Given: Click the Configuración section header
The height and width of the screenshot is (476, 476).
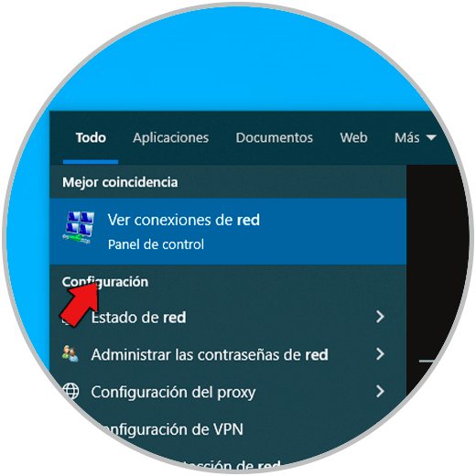Looking at the screenshot, I should (x=105, y=282).
